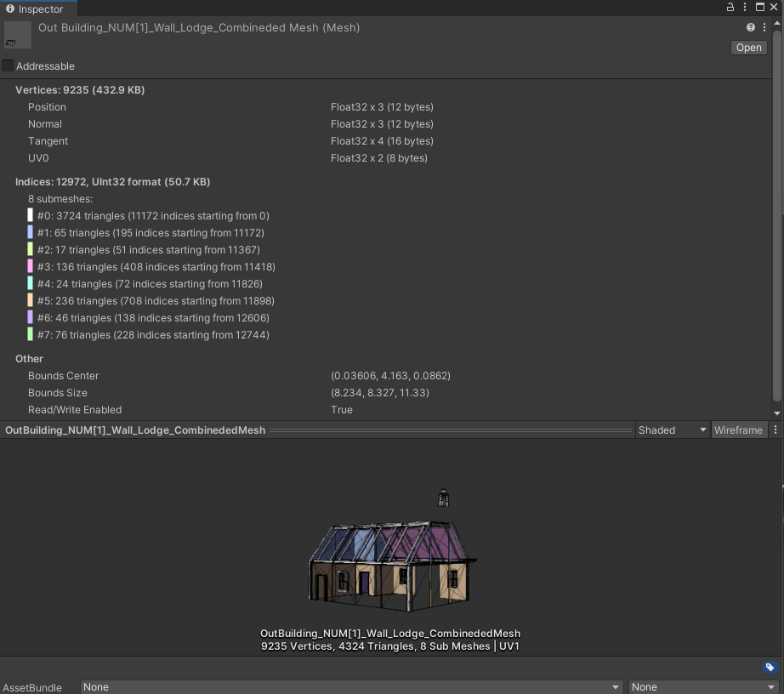Image resolution: width=784 pixels, height=694 pixels.
Task: Click 'Float32 x 4 (16 bytes)' value
Action: pyautogui.click(x=382, y=141)
